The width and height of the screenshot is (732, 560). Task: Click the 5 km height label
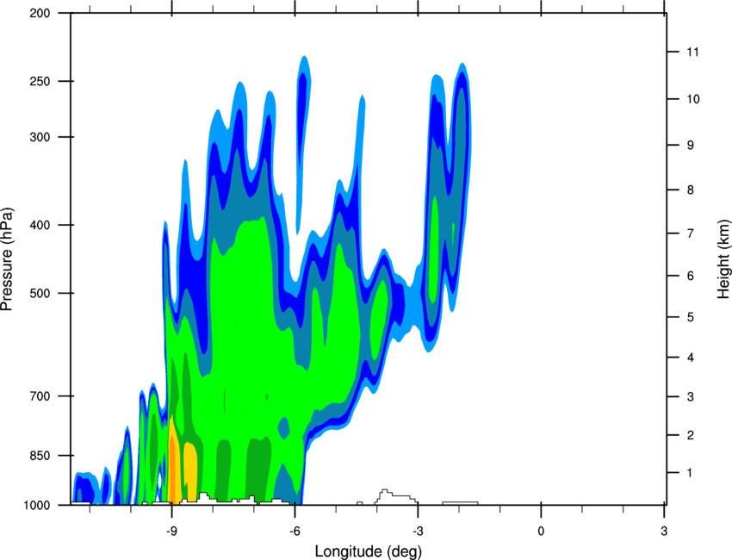[691, 317]
